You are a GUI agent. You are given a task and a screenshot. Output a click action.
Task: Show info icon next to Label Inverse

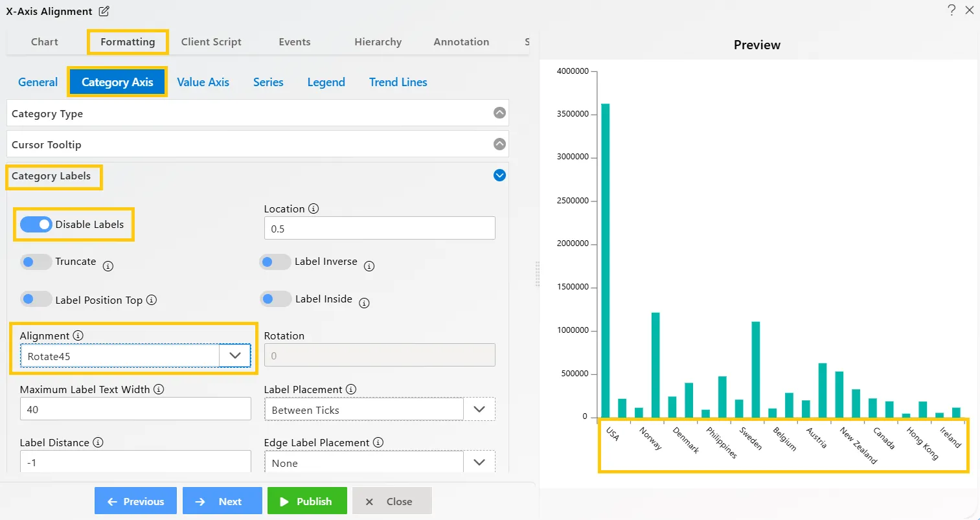(x=369, y=266)
